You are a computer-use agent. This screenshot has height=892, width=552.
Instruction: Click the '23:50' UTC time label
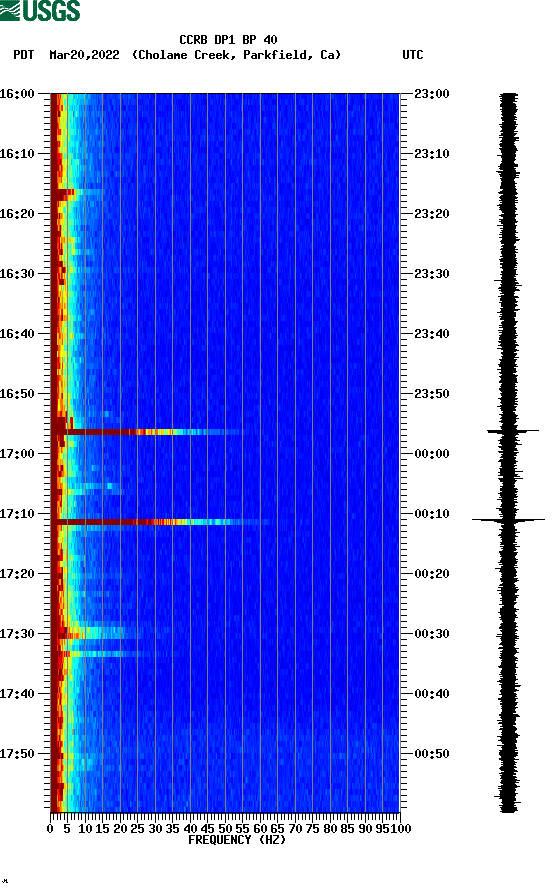click(x=432, y=394)
